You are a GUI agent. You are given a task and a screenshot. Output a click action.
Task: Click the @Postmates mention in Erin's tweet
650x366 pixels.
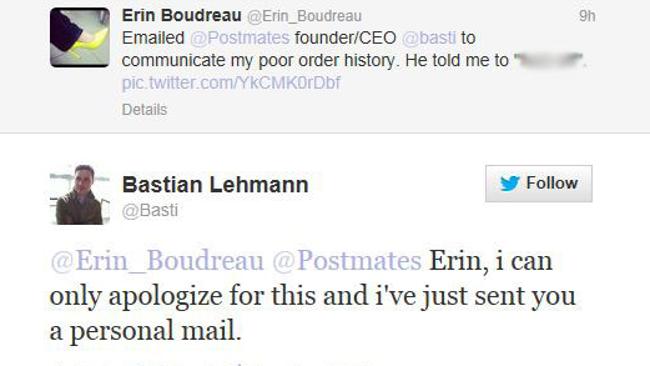[x=240, y=38]
